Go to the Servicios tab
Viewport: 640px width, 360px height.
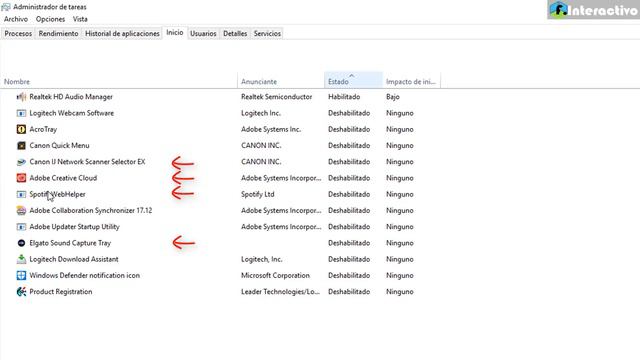pos(267,33)
